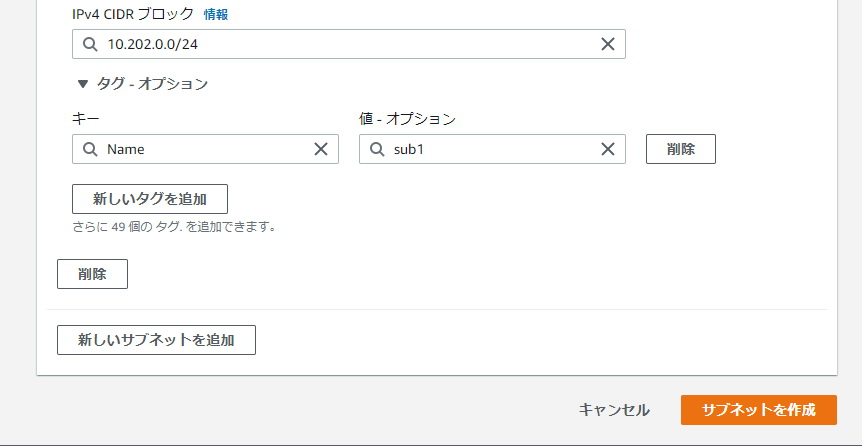The image size is (862, 446).
Task: Click the search icon in value field
Action: click(377, 149)
